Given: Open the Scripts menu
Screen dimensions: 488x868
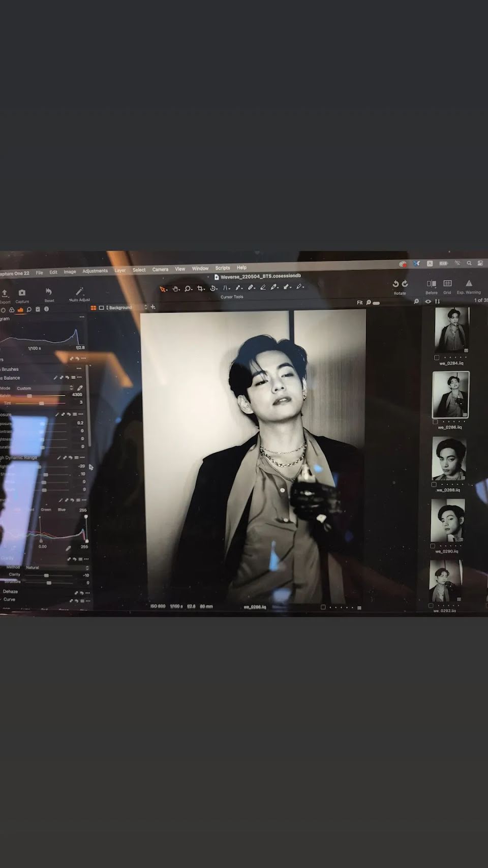Looking at the screenshot, I should [223, 268].
